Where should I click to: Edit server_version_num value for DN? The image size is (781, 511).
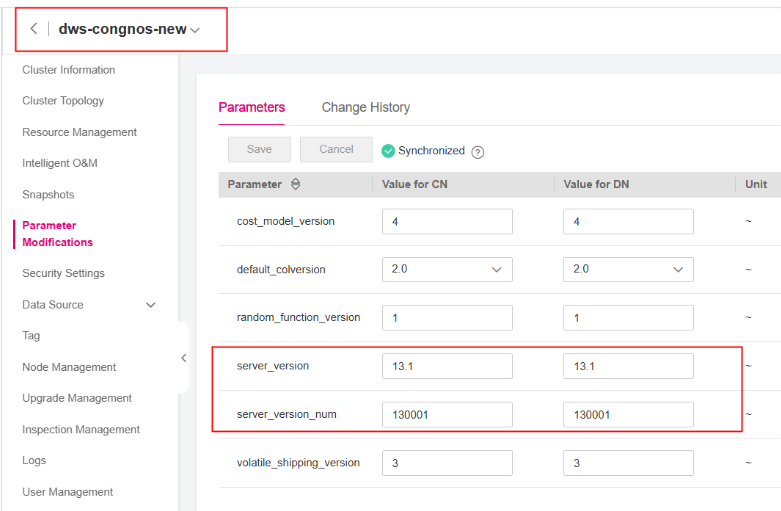pos(628,414)
